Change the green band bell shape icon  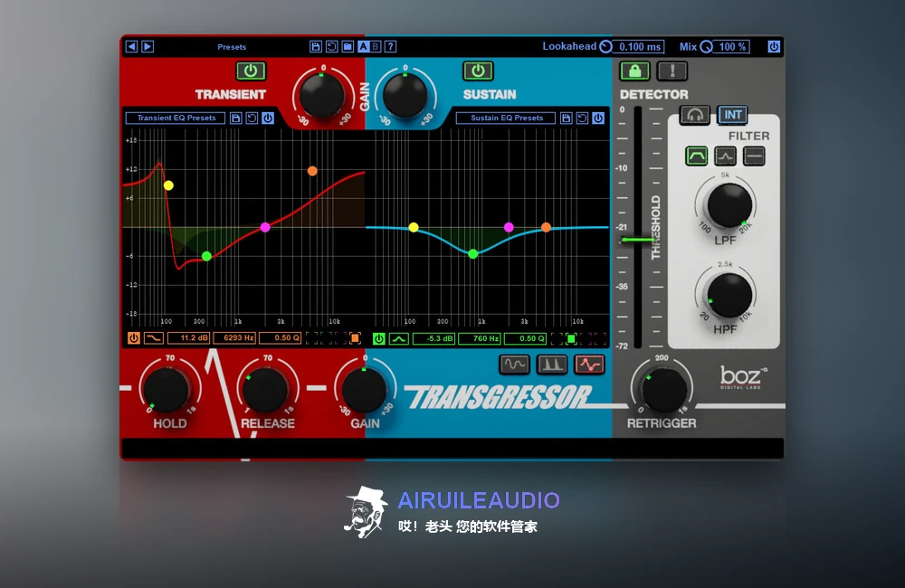398,338
